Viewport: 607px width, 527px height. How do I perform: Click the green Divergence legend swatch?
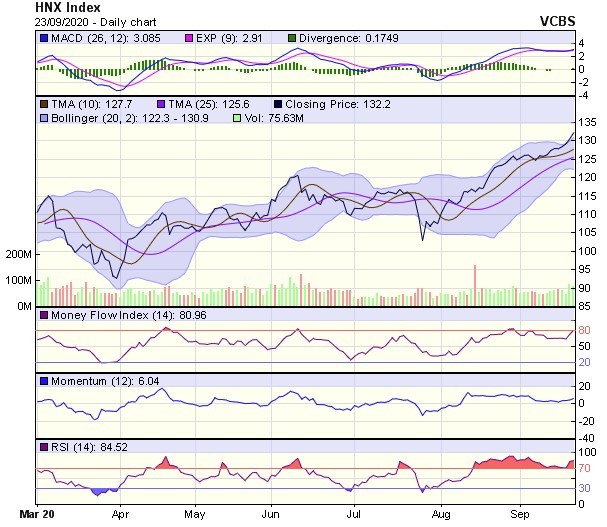click(x=264, y=38)
